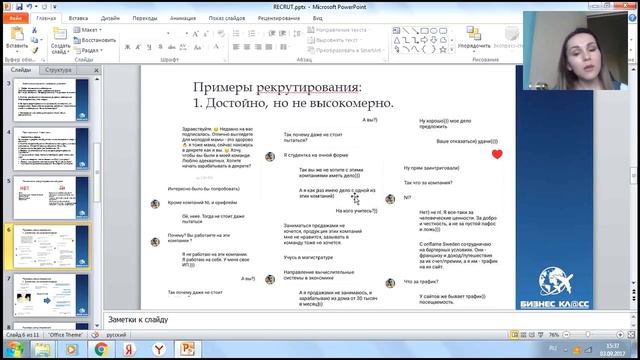This screenshot has height=360, width=640.
Task: Select the right arrow shape
Action: click(424, 40)
